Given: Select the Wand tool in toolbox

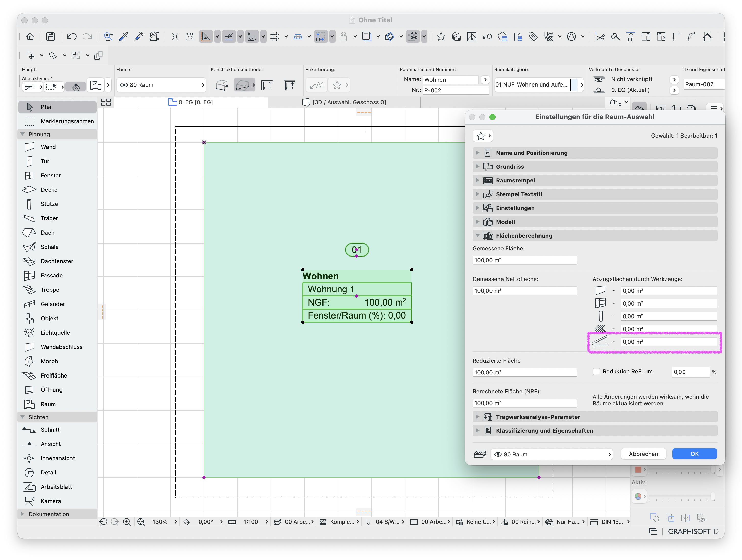Looking at the screenshot, I should click(57, 147).
